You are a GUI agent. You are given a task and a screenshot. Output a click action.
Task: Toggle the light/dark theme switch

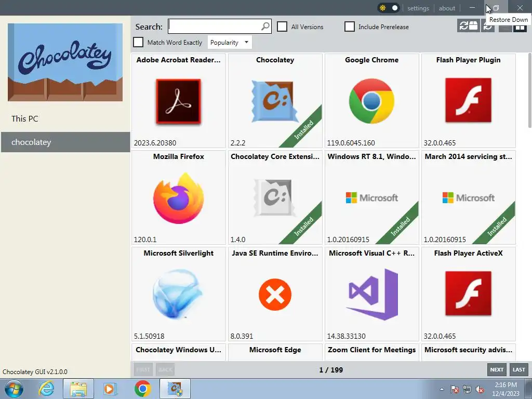389,8
